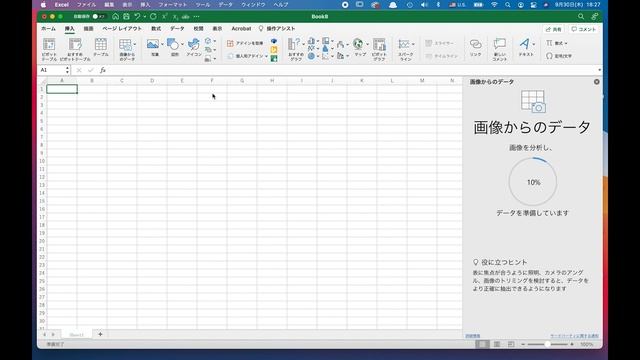
Task: Expand the Shapes dropdown arrow
Action: tap(182, 44)
